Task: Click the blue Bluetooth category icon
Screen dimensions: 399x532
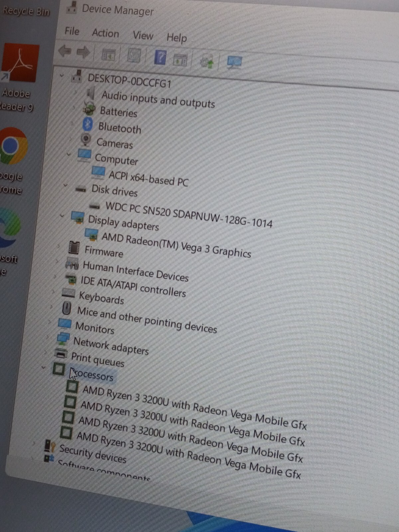Action: 87,124
